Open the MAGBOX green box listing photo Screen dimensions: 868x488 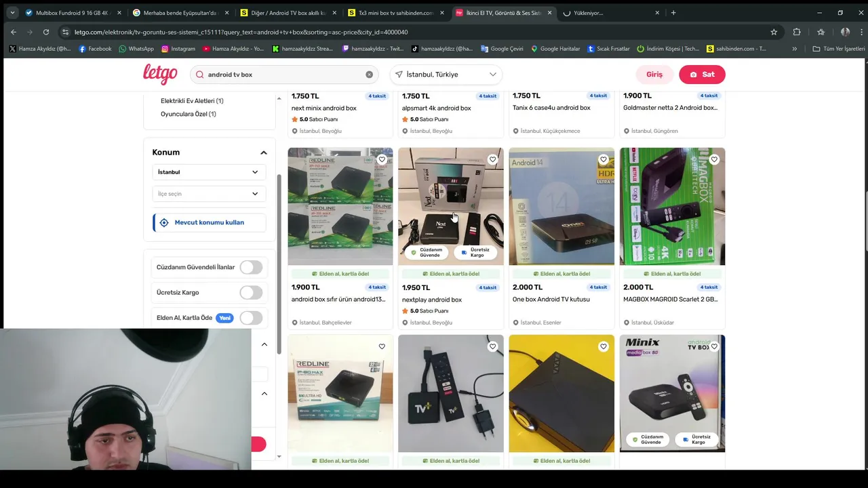[672, 206]
